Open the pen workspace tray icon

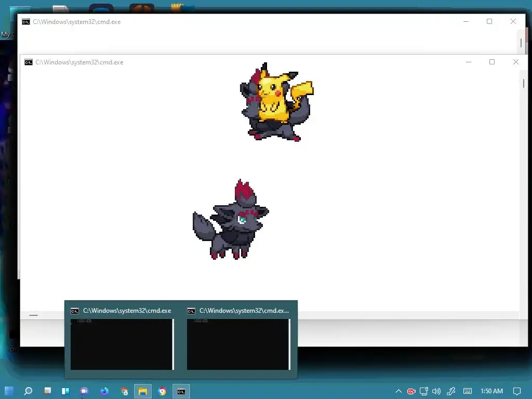[x=451, y=391]
